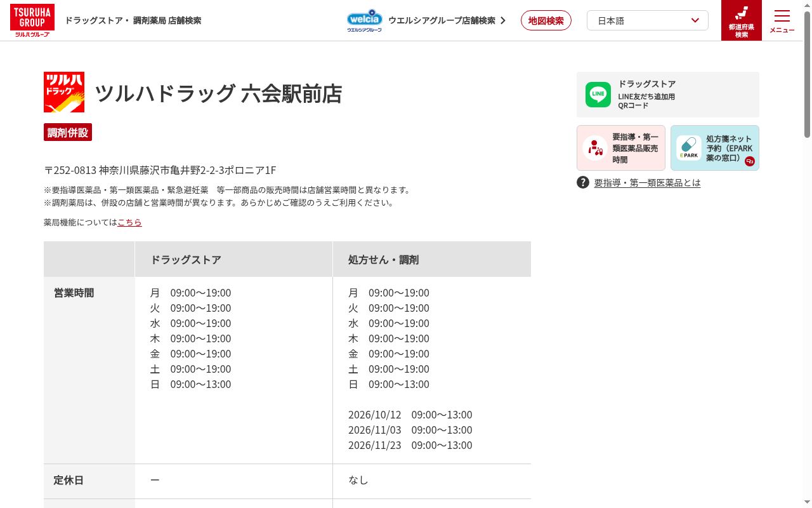Open 処方箋ネット予約 EPARK button
Screen dimensions: 812x508
coord(715,148)
